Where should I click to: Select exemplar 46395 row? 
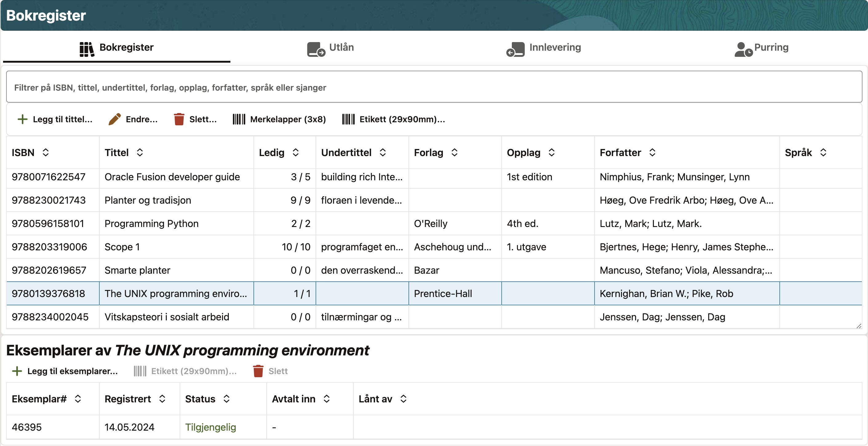click(27, 427)
